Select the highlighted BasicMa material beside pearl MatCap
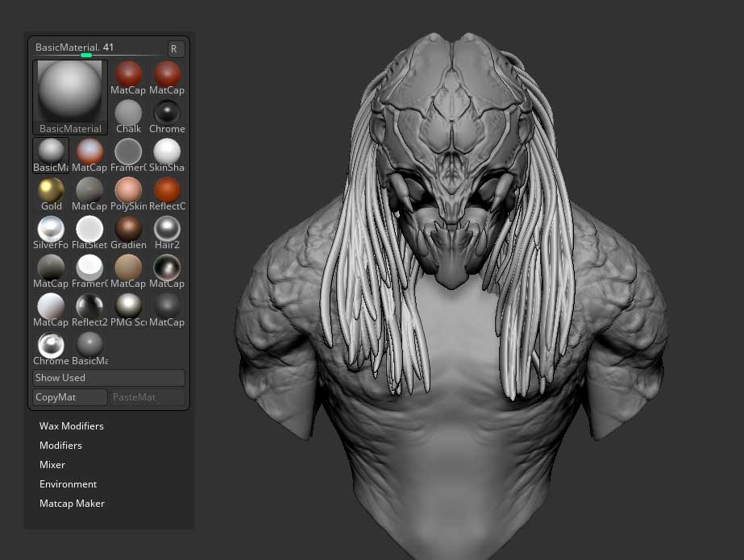Image resolution: width=744 pixels, height=560 pixels. pos(51,156)
